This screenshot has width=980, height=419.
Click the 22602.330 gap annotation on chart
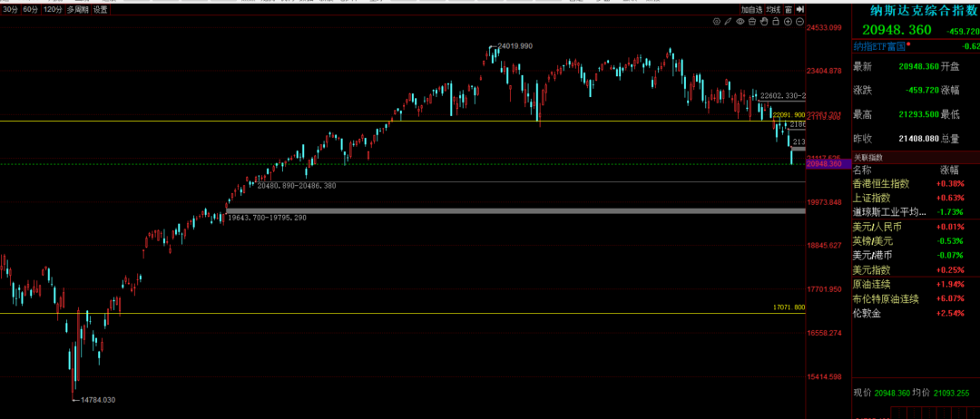pos(782,95)
